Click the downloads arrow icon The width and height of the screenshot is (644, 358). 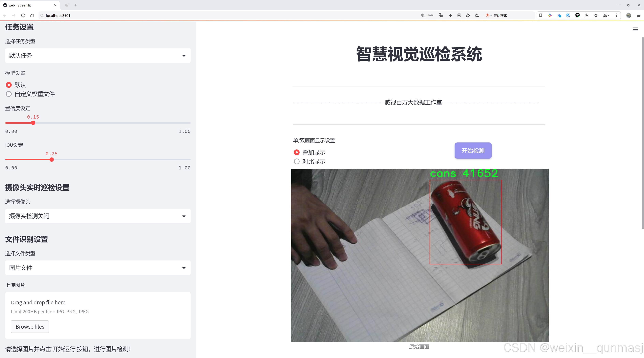click(587, 15)
